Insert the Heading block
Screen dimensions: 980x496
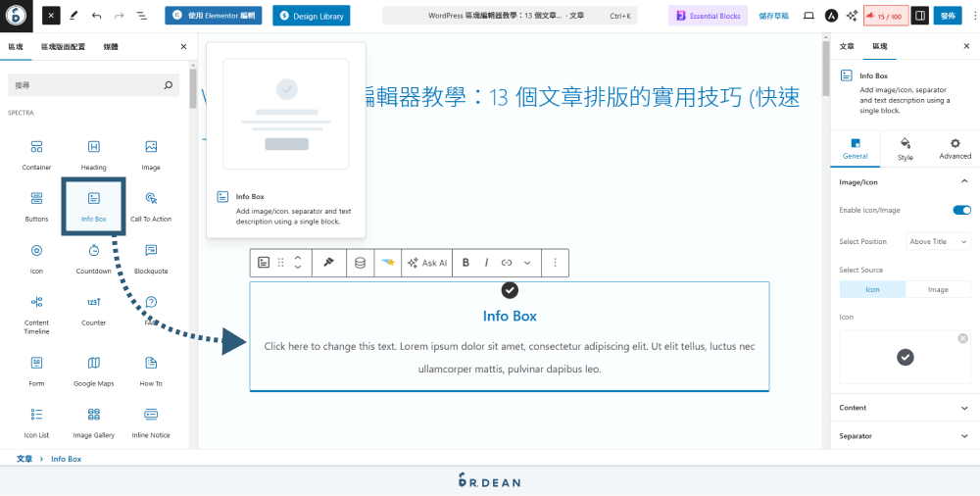coord(94,156)
